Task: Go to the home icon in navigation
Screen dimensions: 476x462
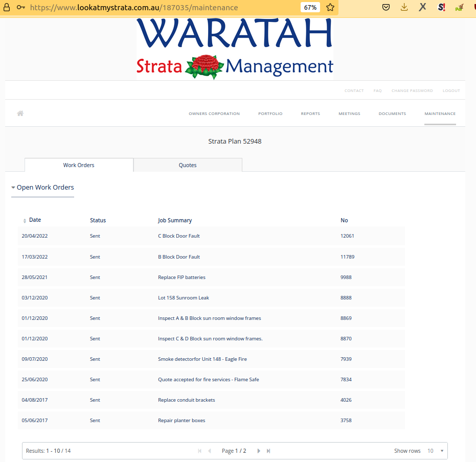Action: coord(20,113)
